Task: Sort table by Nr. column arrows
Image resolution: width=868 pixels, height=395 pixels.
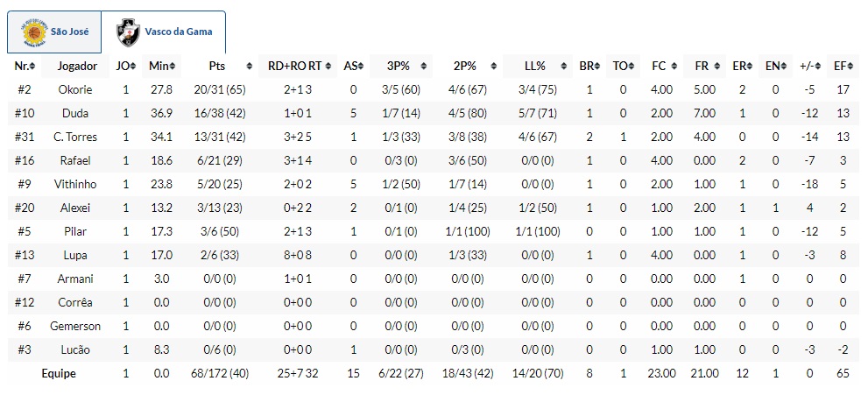Action: (32, 67)
